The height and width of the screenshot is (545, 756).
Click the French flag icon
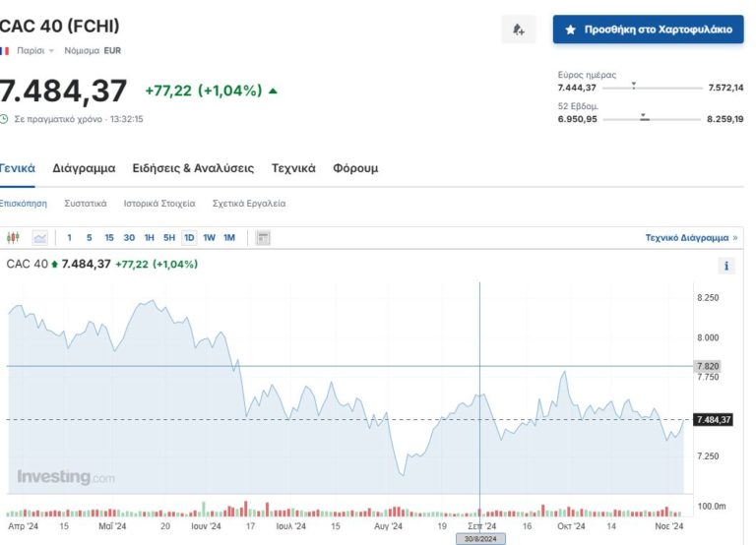click(4, 50)
